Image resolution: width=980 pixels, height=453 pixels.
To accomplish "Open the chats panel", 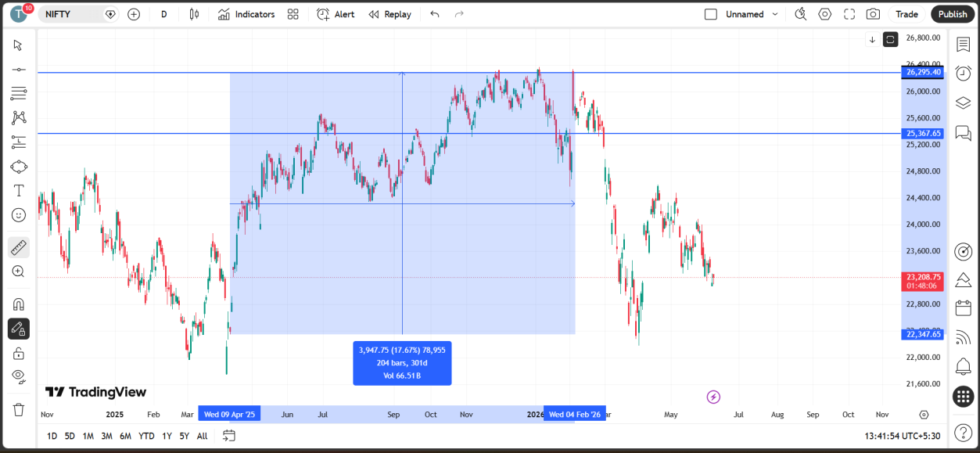I will click(x=964, y=132).
